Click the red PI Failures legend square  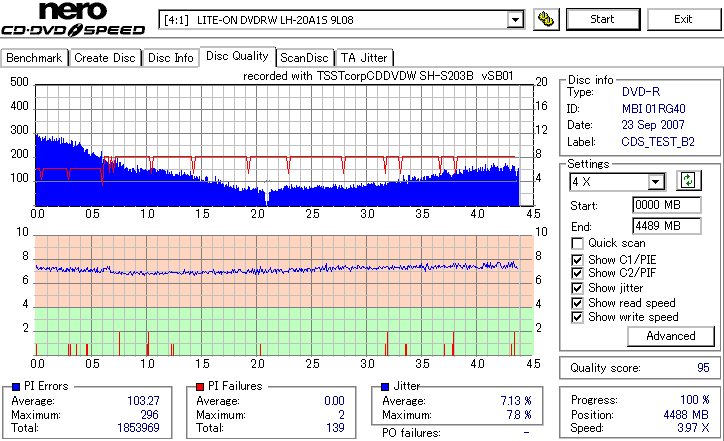200,387
